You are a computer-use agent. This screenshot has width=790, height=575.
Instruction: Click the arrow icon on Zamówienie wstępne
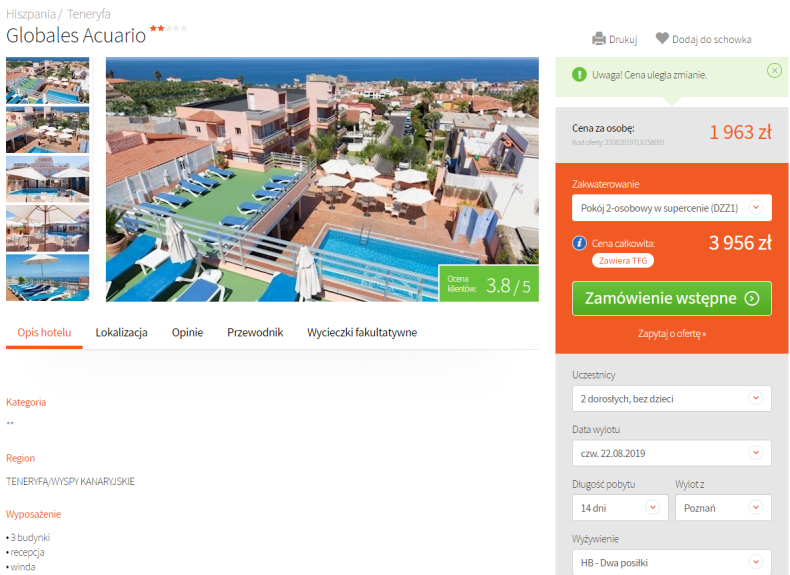pyautogui.click(x=752, y=298)
